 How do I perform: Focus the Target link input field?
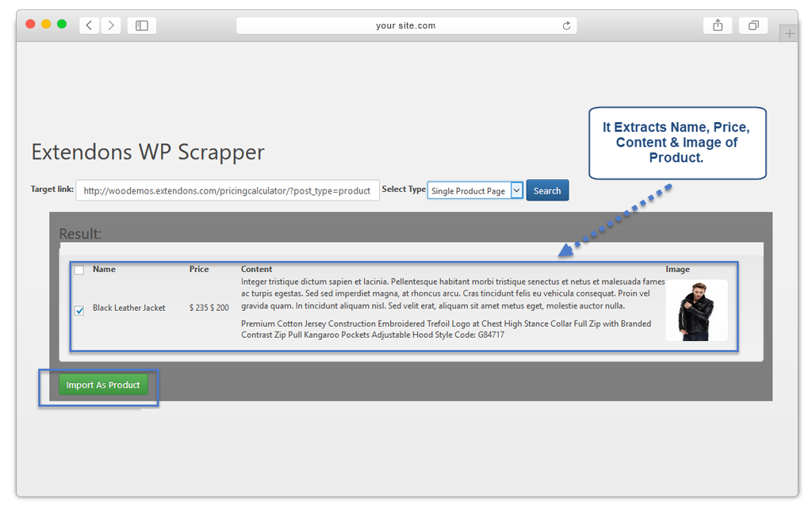point(227,190)
